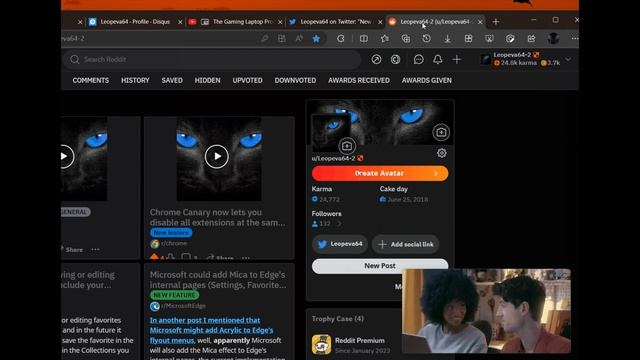Click the Create Avatar button

380,173
